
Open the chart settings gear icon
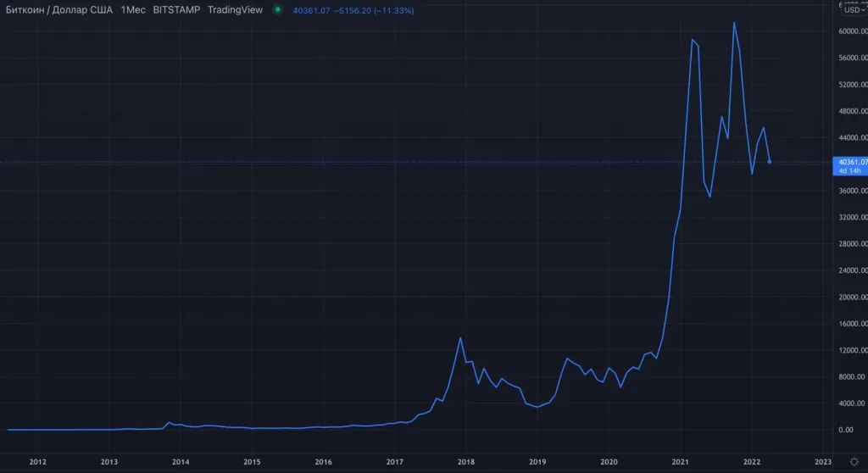click(x=854, y=461)
